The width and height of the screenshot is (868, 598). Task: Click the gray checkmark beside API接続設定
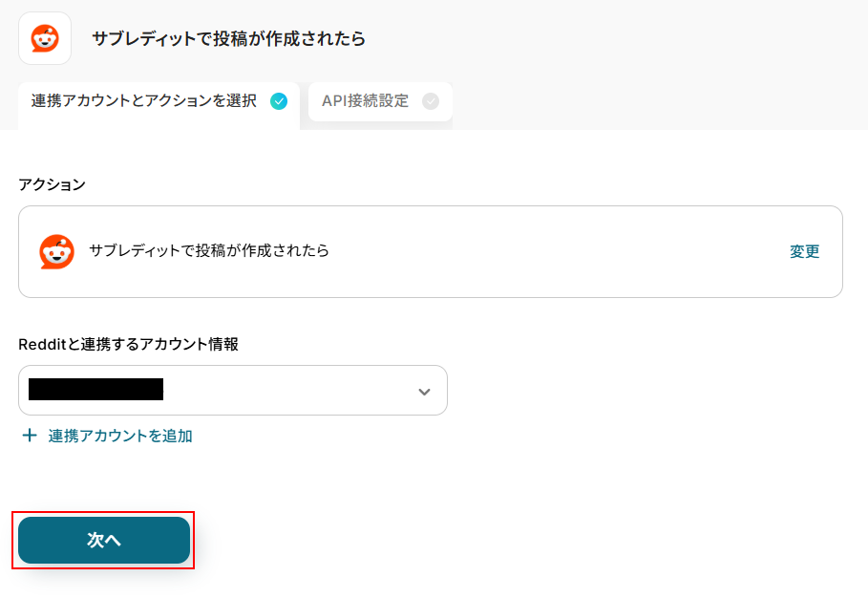[431, 101]
